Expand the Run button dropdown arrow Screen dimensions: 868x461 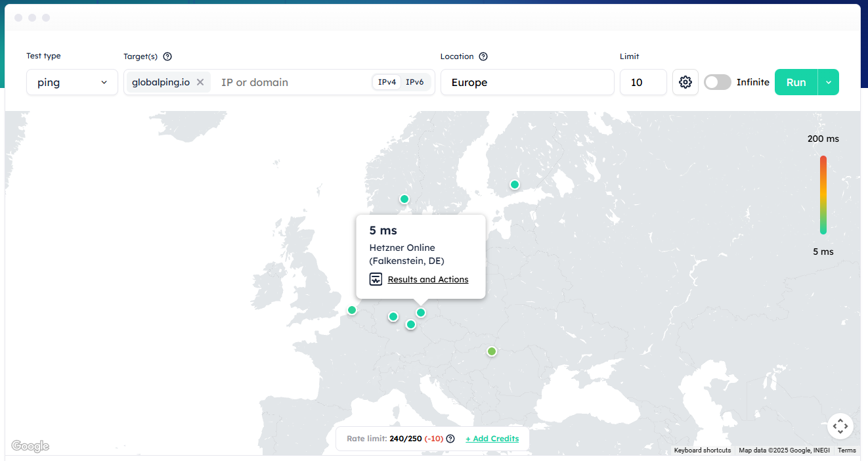pyautogui.click(x=829, y=82)
